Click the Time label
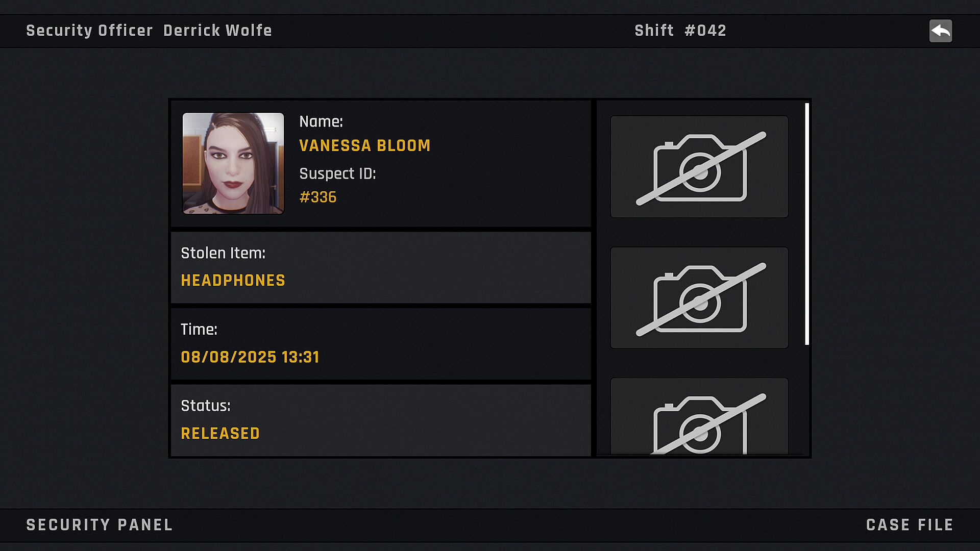The image size is (980, 551). [x=199, y=330]
